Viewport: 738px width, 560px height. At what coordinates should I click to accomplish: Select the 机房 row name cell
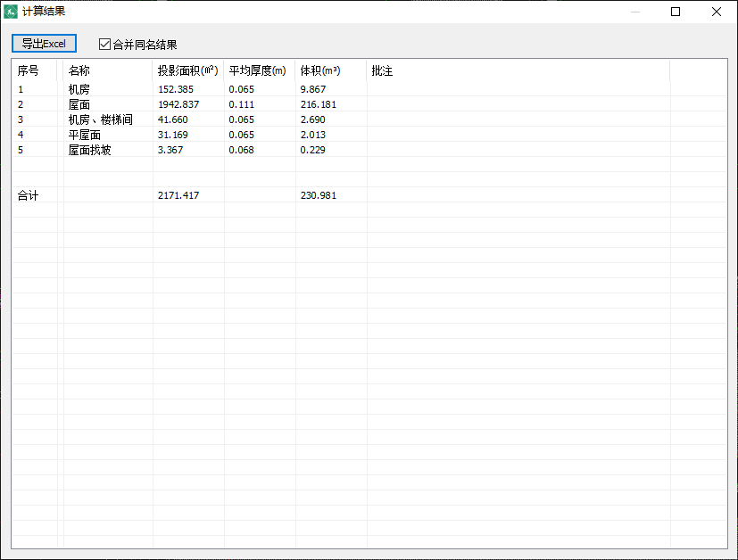pyautogui.click(x=79, y=89)
